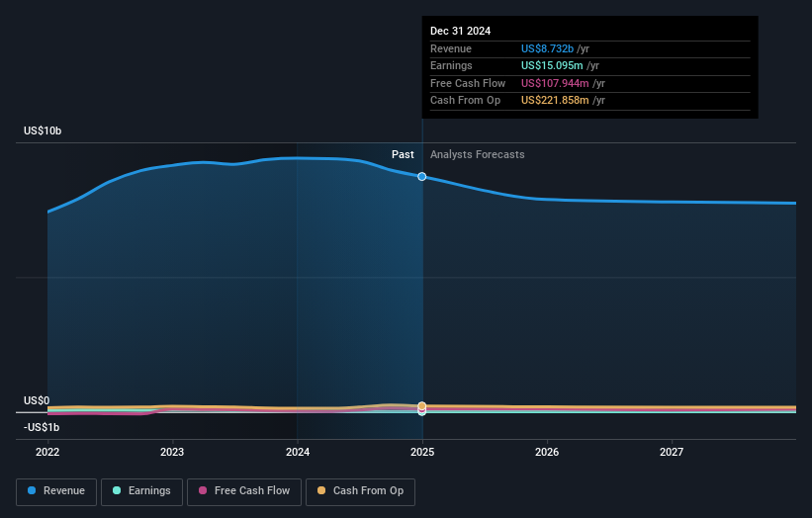Select the 2026 x-axis label
Screen dimensions: 812x518
[x=547, y=452]
